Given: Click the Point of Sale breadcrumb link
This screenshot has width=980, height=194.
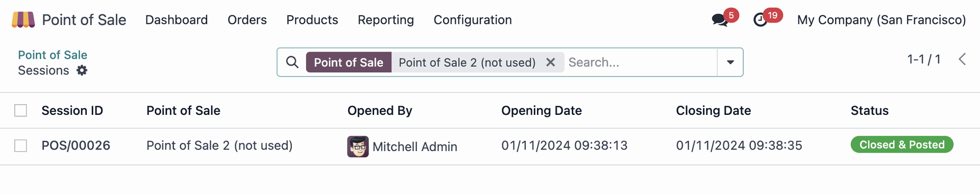Looking at the screenshot, I should (53, 55).
